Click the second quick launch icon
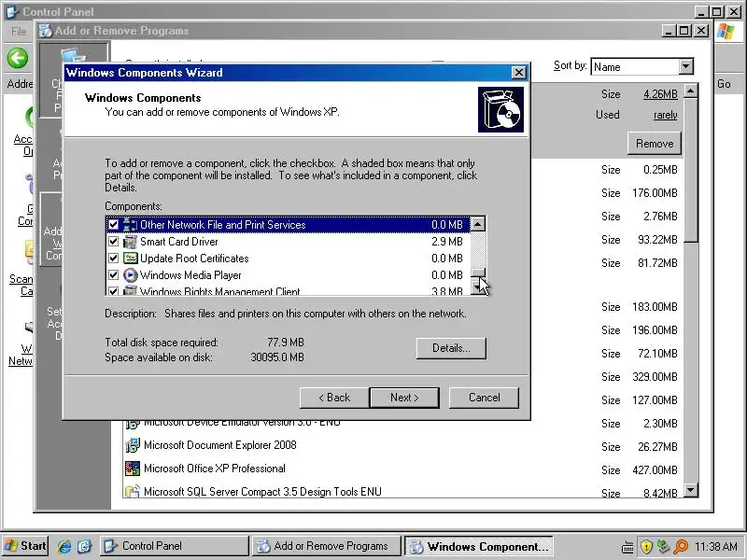This screenshot has height=560, width=747. click(84, 546)
